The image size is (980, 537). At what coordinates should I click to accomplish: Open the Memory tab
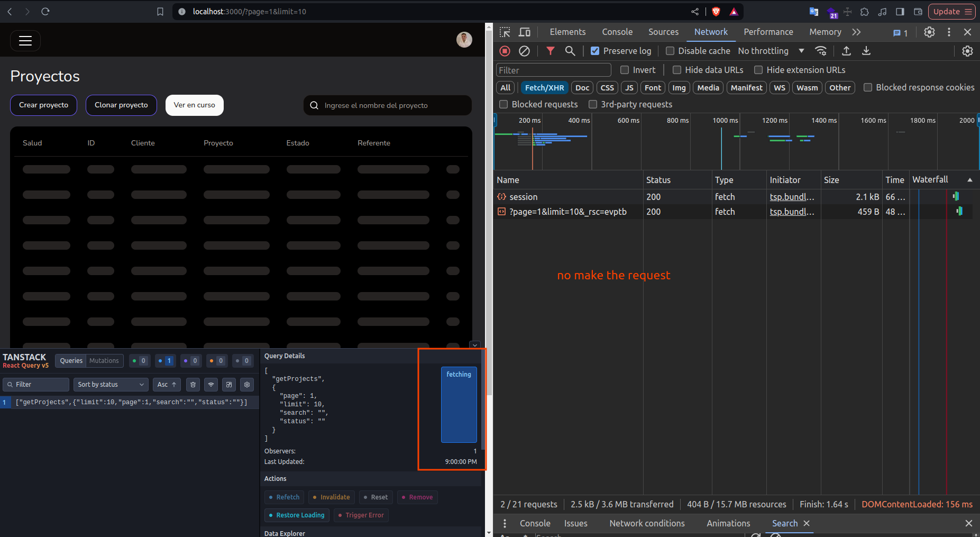tap(825, 32)
